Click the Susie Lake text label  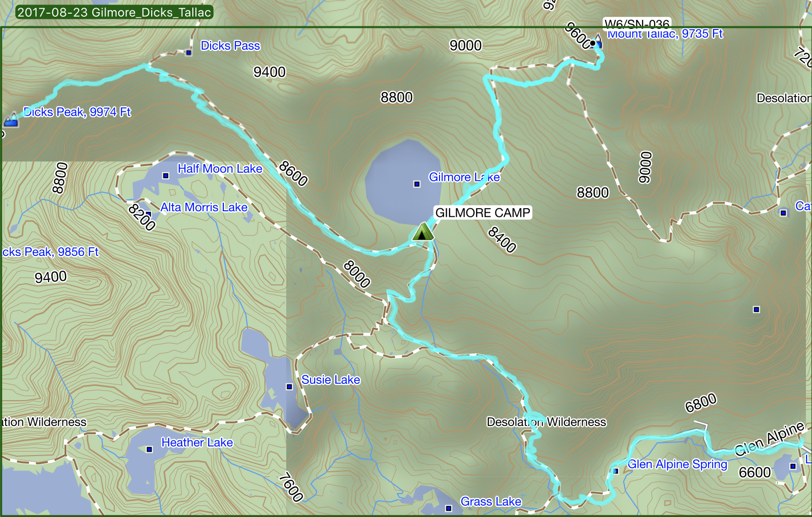click(330, 380)
